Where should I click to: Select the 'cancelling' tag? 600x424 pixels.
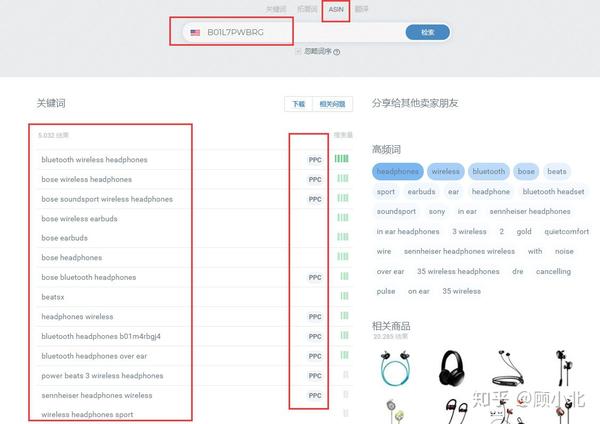pyautogui.click(x=553, y=271)
